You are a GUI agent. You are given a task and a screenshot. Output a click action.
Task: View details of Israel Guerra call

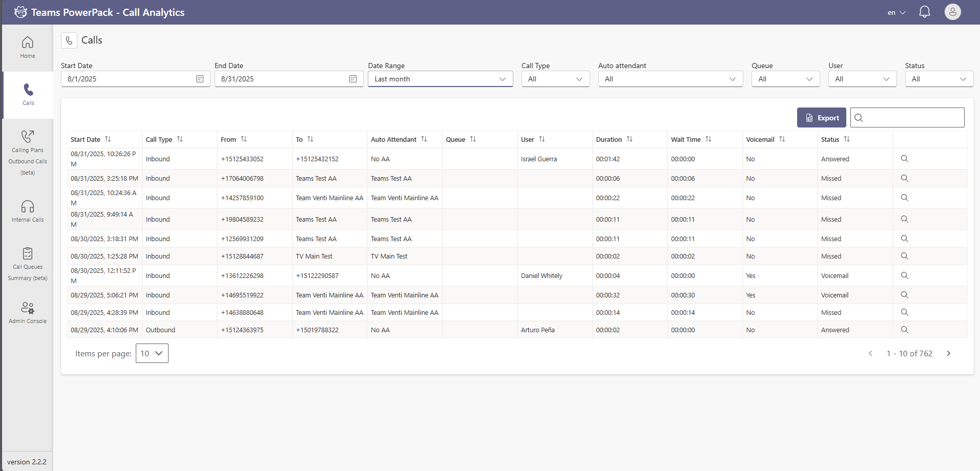[904, 159]
